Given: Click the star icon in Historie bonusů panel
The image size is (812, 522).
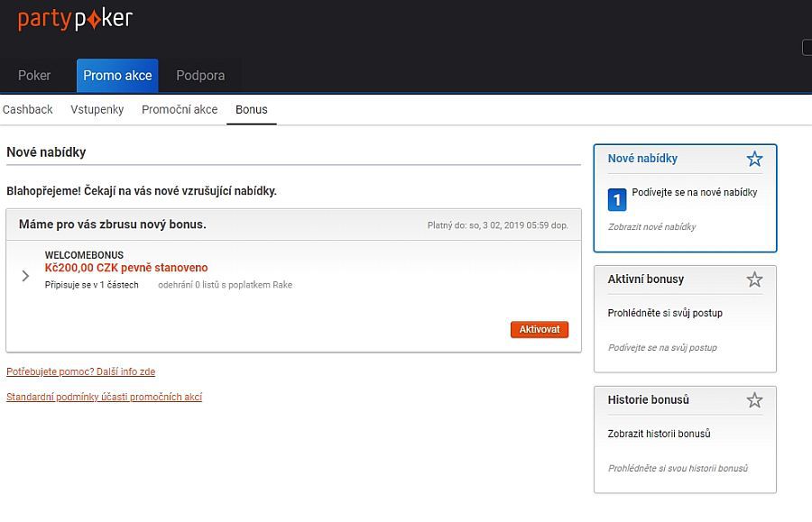Looking at the screenshot, I should (754, 400).
